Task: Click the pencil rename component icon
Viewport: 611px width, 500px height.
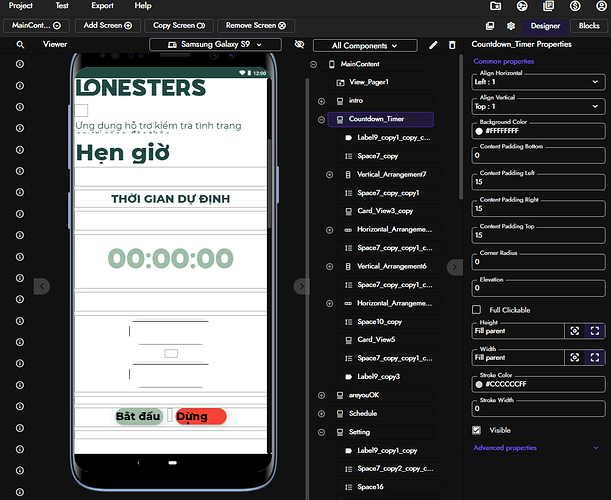Action: (x=433, y=45)
